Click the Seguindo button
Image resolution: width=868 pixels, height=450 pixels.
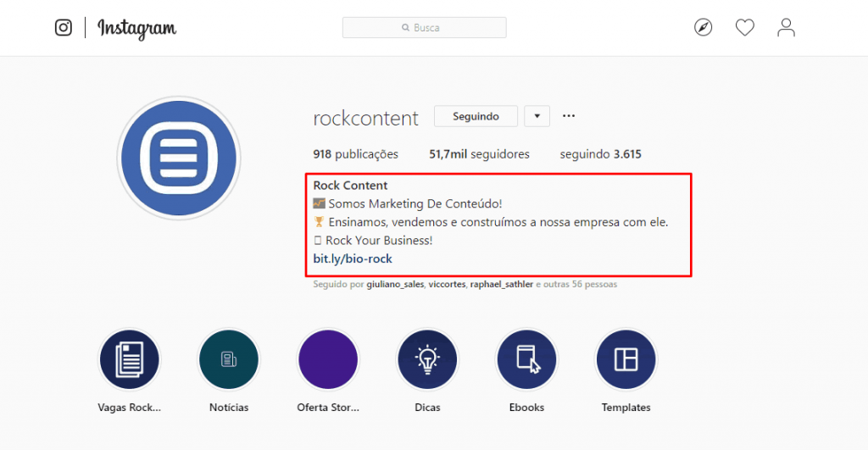476,116
